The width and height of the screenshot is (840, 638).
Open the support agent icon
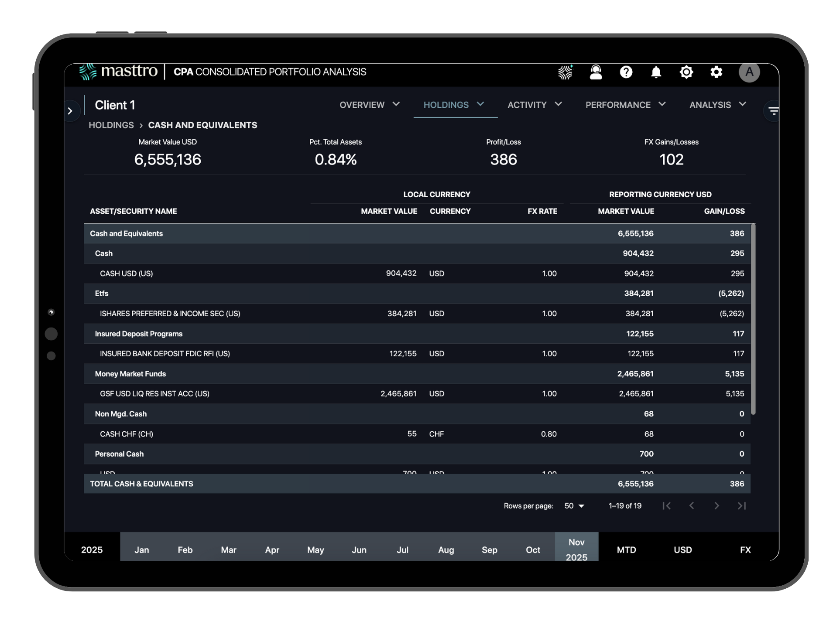pos(596,72)
